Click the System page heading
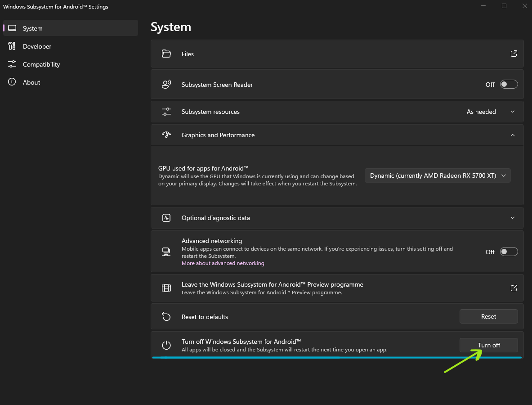The height and width of the screenshot is (405, 532). (170, 27)
